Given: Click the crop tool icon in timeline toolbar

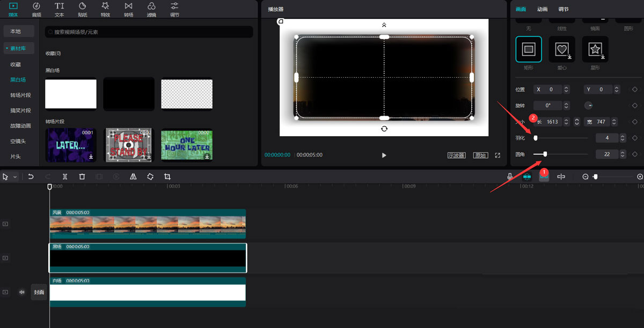Looking at the screenshot, I should click(167, 176).
